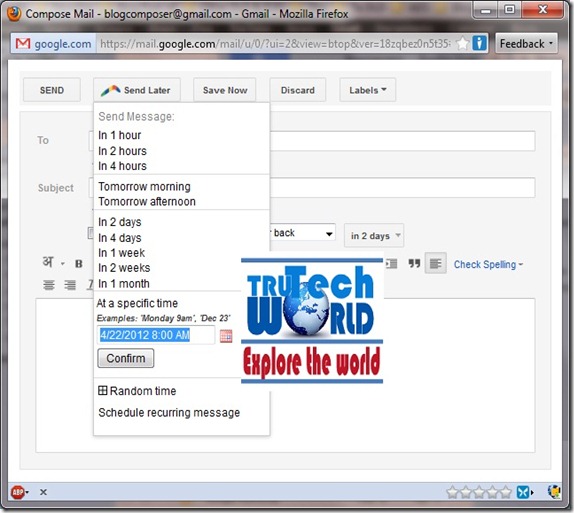574x513 pixels.
Task: Open Adblock Plus icon in status bar
Action: point(17,492)
